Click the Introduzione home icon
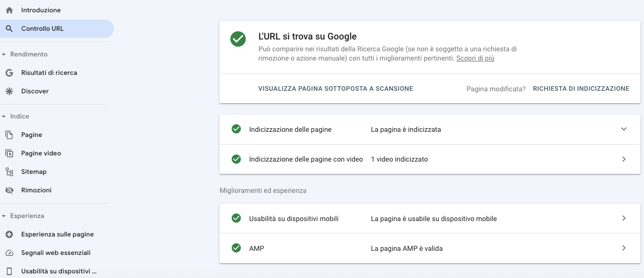This screenshot has height=278, width=644. click(9, 10)
